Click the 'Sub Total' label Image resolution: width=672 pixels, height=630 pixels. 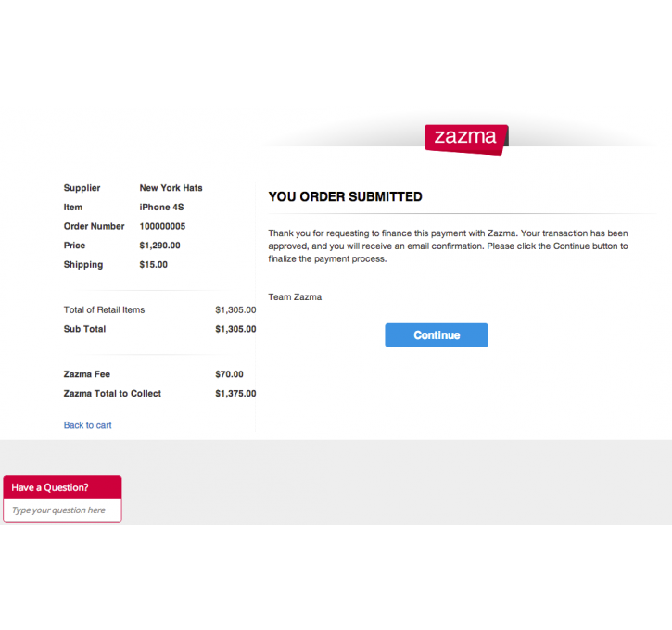(x=85, y=329)
